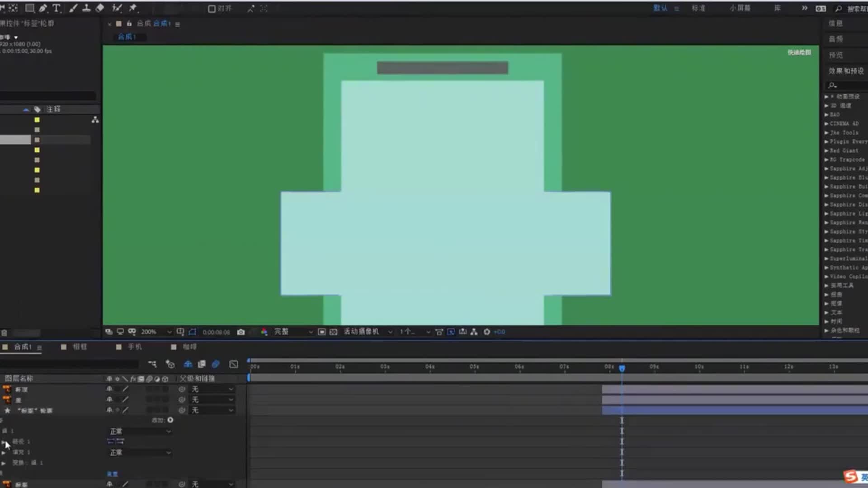868x488 pixels.
Task: Click the snapshot camera icon
Action: 241,332
